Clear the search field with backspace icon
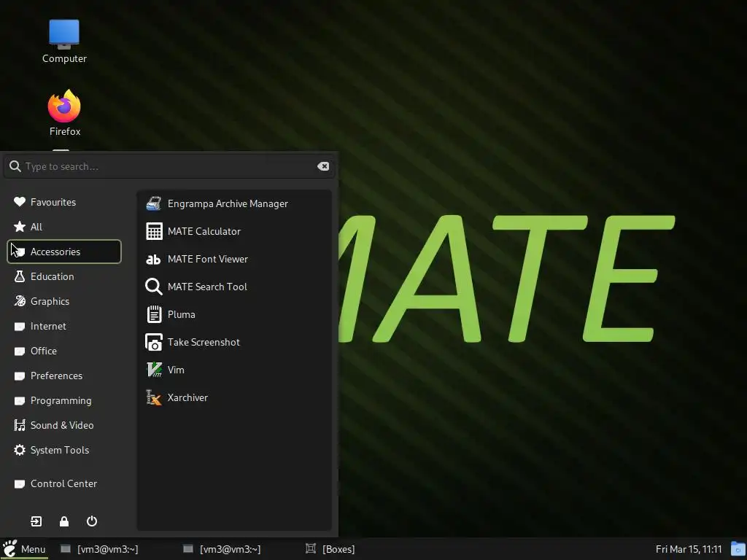 pos(323,166)
